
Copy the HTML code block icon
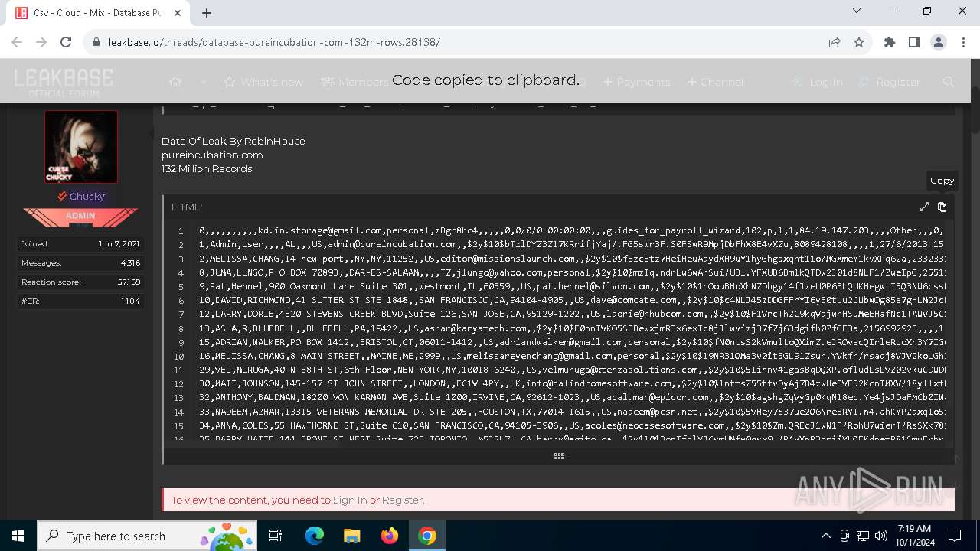coord(942,207)
